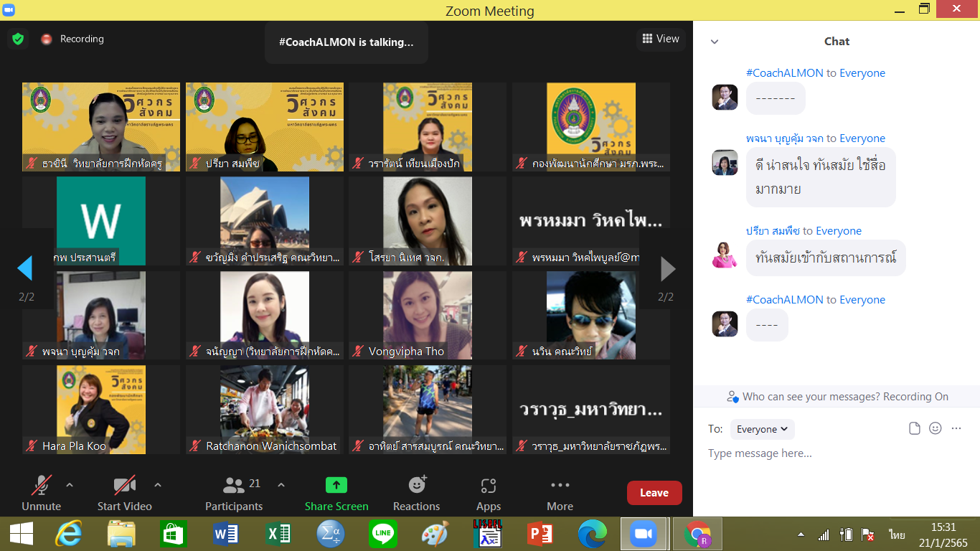Open the Store app from taskbar

(x=174, y=534)
